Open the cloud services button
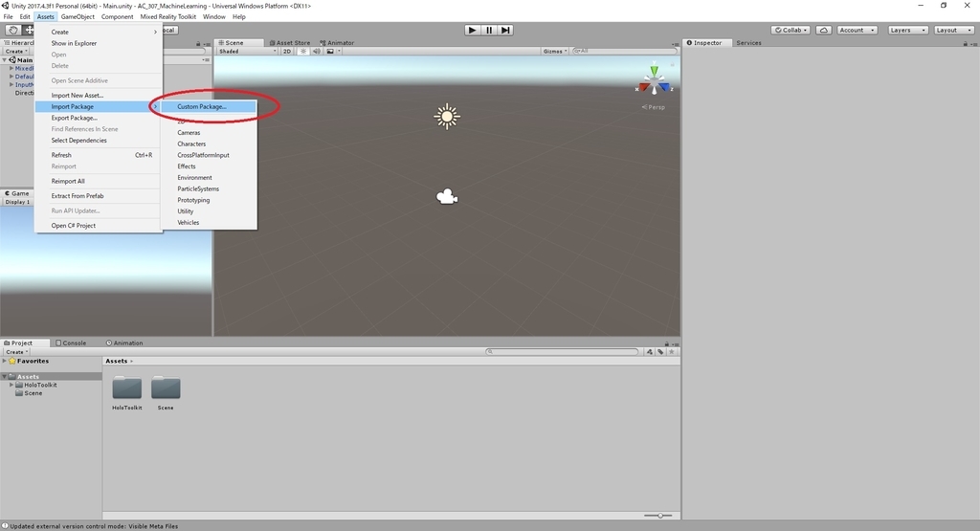980x531 pixels. (x=824, y=30)
